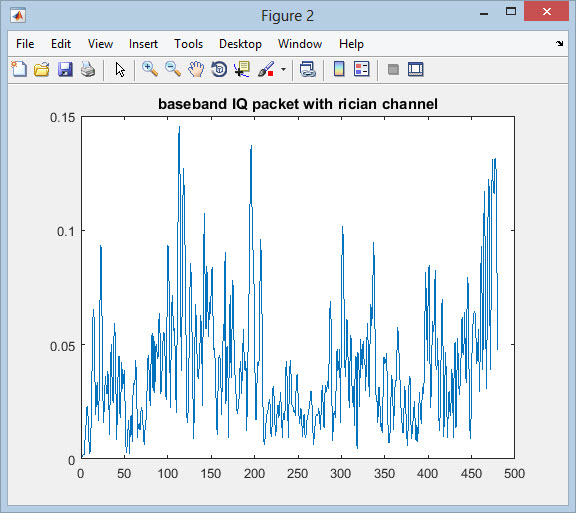Open the Tools menu
Screen dimensions: 576x513
[188, 44]
